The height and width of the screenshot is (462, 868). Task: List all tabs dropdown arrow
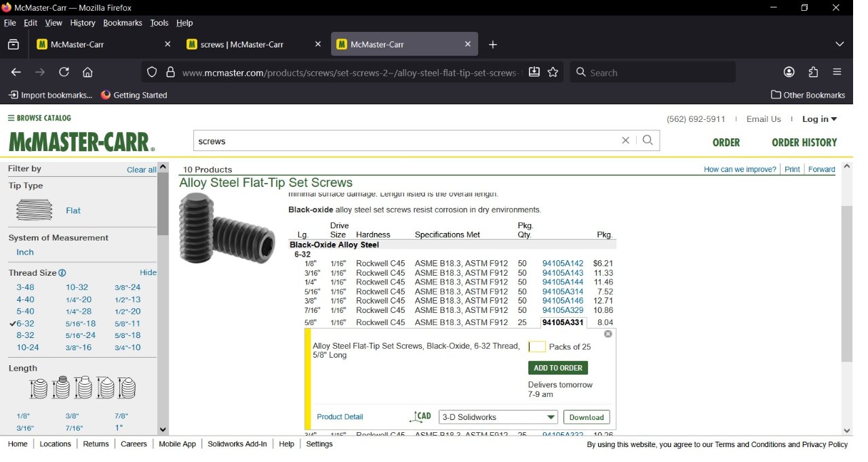pos(840,45)
